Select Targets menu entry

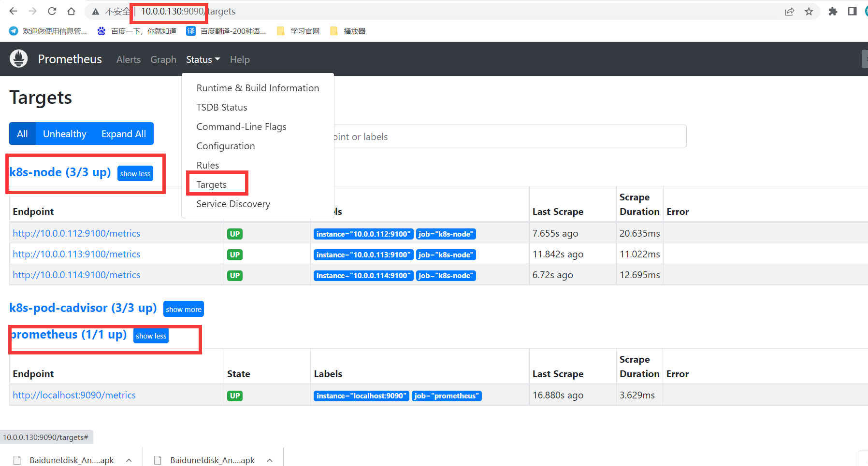coord(258,184)
